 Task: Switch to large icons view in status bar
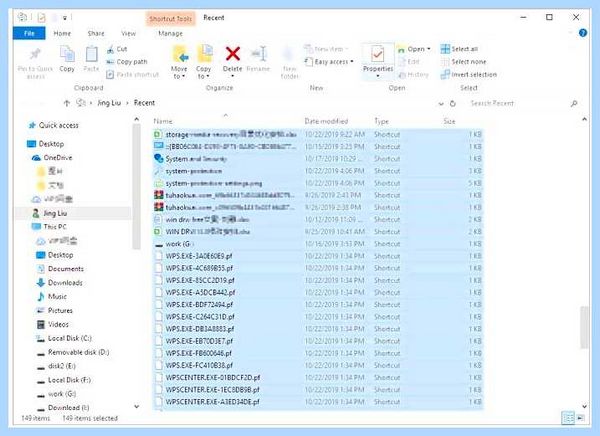tap(581, 418)
